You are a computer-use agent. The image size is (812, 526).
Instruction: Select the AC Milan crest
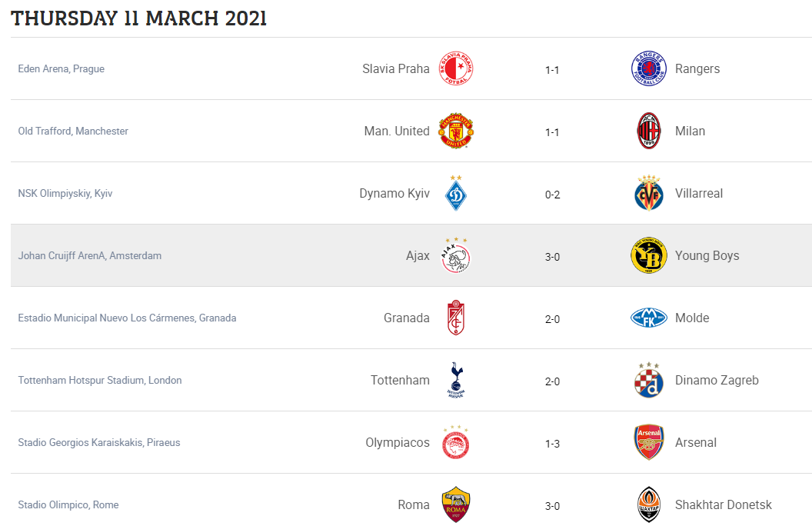(x=649, y=131)
